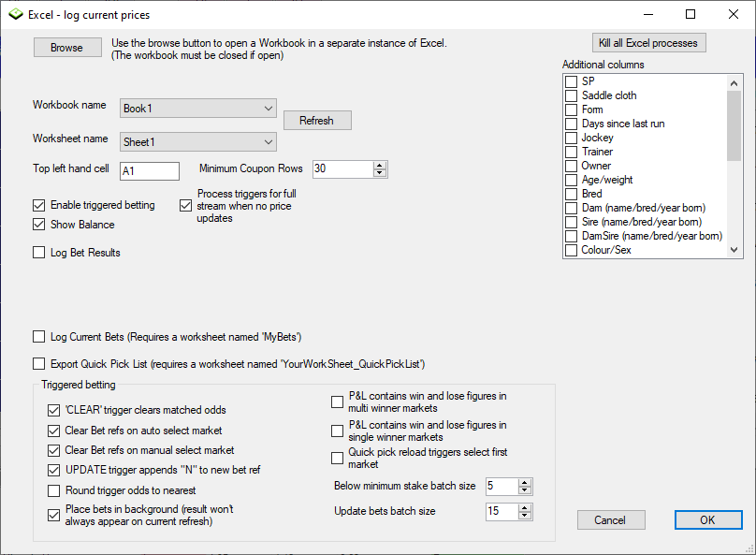The width and height of the screenshot is (756, 555).
Task: Enable Log Bet Results checkbox
Action: (x=39, y=253)
